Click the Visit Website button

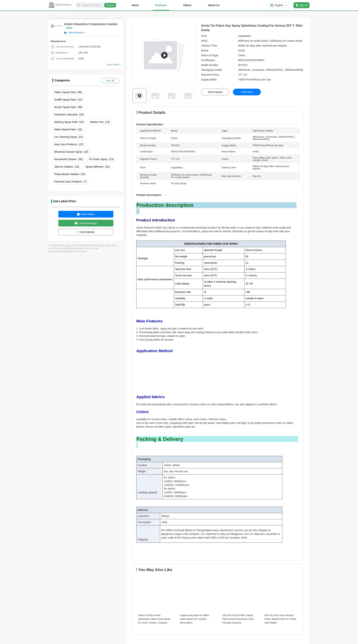[x=86, y=232]
